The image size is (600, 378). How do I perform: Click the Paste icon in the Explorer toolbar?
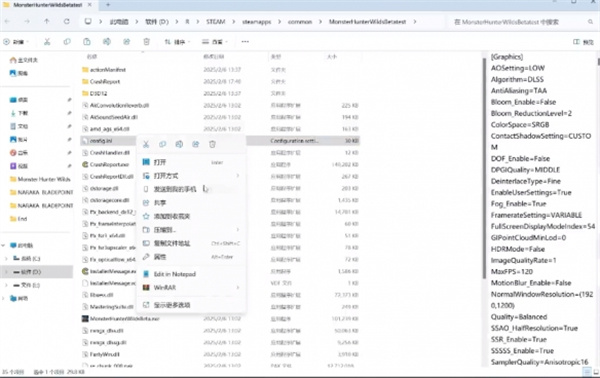pos(87,42)
